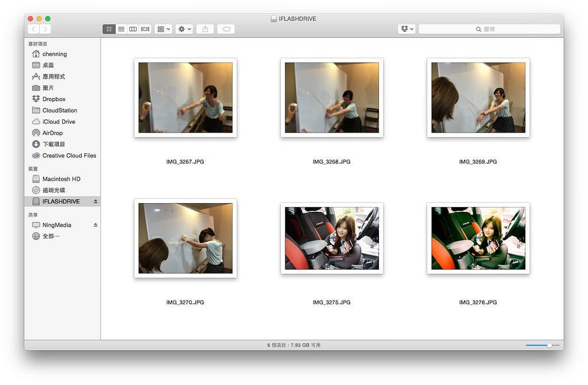Go back to previous folder

(33, 29)
